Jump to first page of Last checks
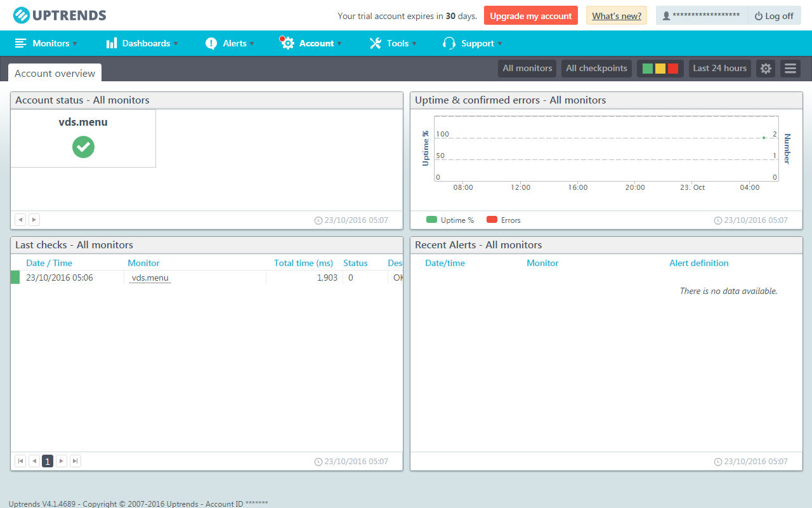812x508 pixels. coord(20,461)
